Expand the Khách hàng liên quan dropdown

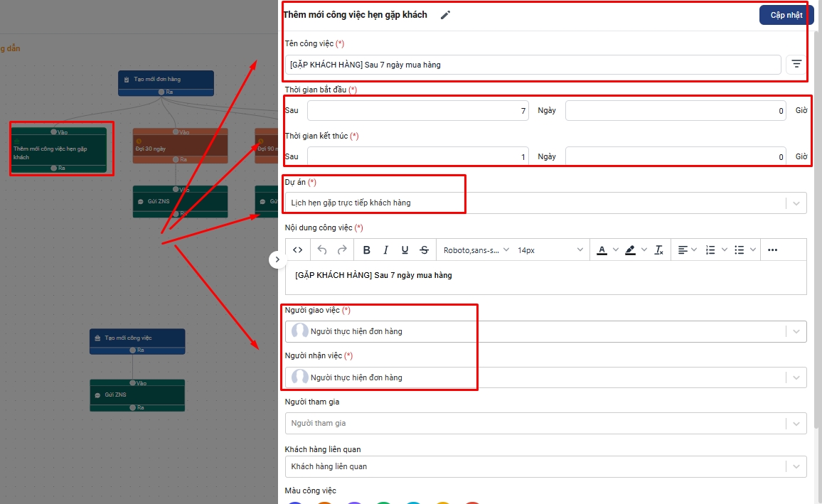796,466
